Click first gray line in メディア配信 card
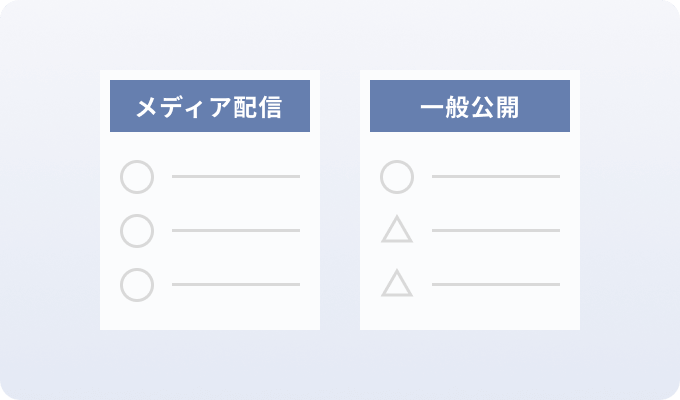 point(236,177)
